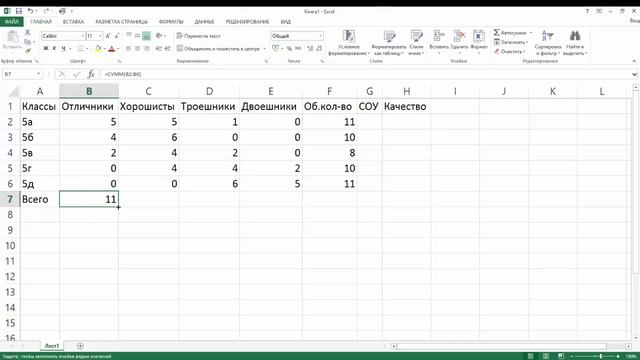Switch to ДАННЫЕ ribbon tab
Image resolution: width=640 pixels, height=360 pixels.
(x=204, y=22)
